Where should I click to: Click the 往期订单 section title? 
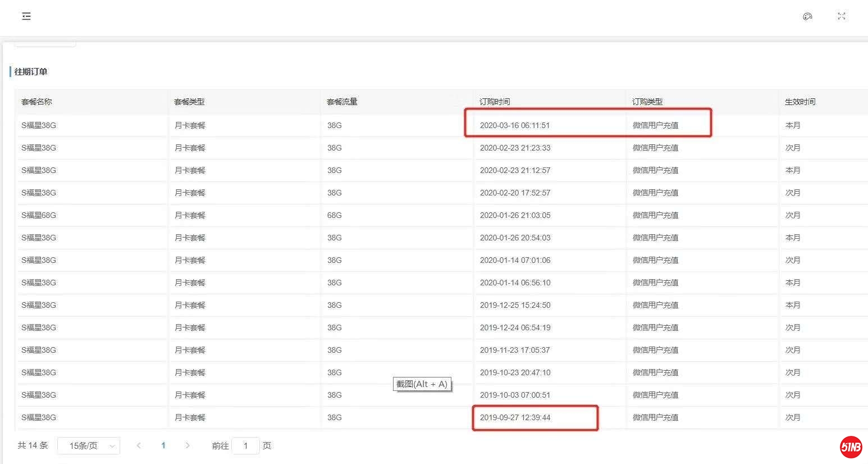pyautogui.click(x=31, y=72)
